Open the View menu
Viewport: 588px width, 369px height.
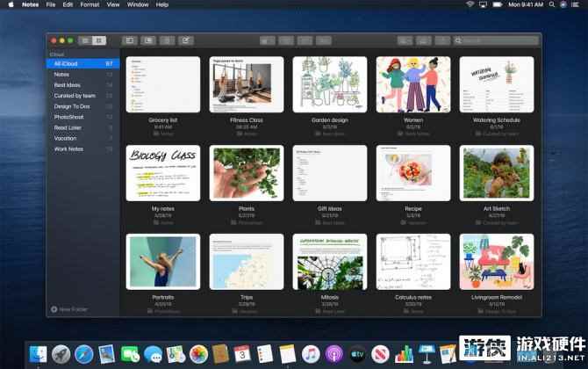pyautogui.click(x=113, y=4)
